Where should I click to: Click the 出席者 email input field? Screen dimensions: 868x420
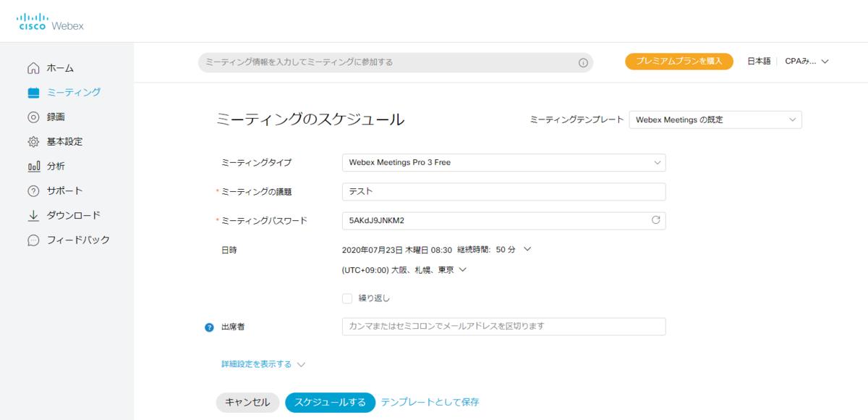click(x=503, y=327)
